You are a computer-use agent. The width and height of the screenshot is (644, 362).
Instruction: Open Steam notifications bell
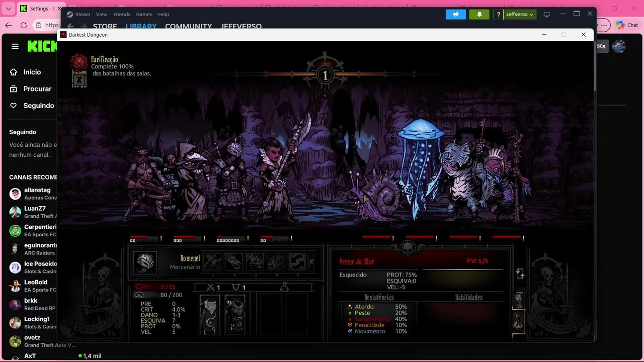coord(479,14)
